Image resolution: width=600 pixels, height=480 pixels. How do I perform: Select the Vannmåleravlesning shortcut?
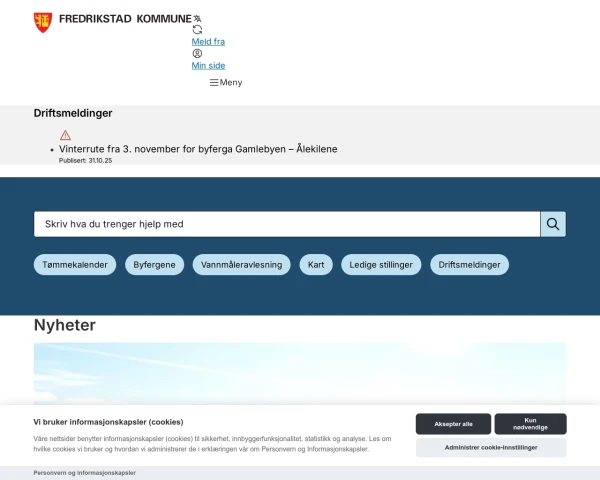coord(241,264)
